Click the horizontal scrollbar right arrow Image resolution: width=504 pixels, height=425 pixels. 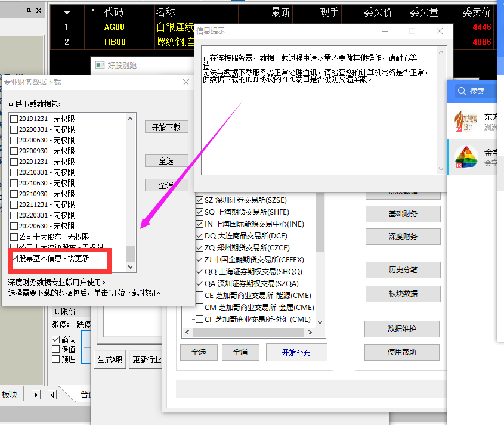[x=310, y=333]
